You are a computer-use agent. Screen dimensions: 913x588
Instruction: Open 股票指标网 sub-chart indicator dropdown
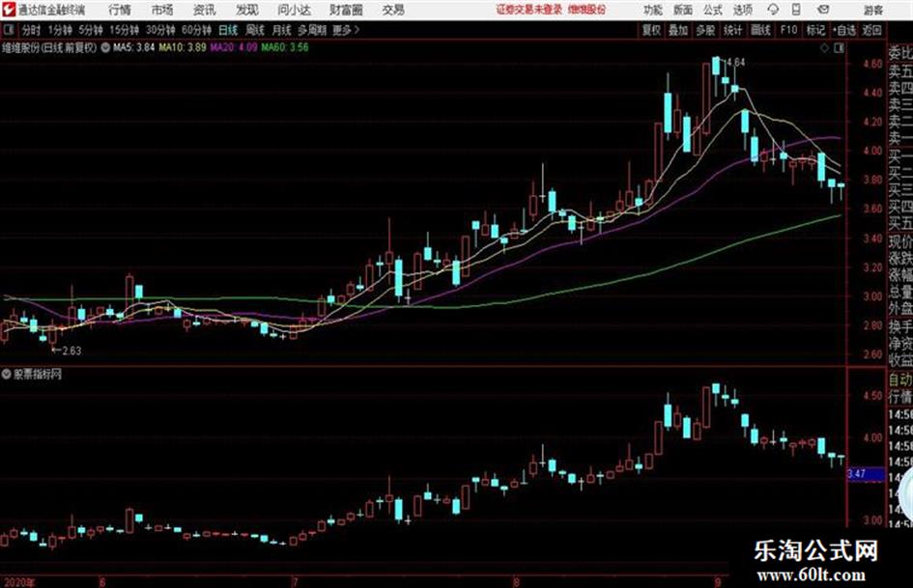point(7,374)
